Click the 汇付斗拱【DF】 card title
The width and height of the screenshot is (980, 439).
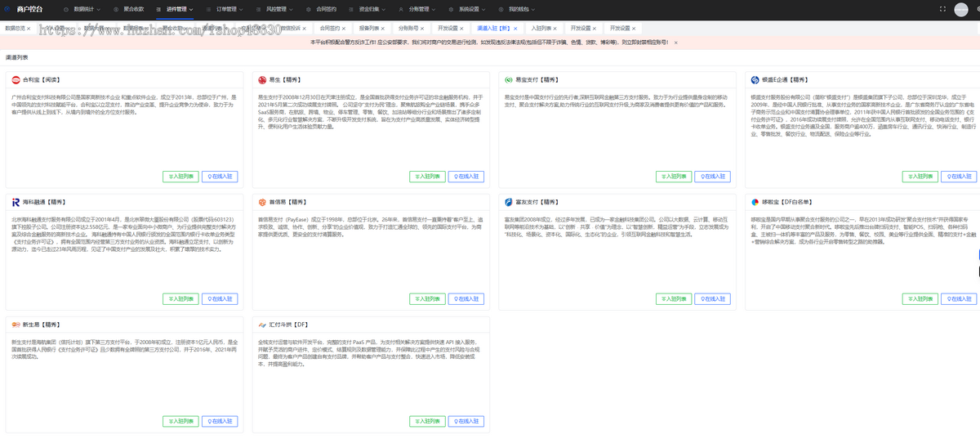[x=289, y=324]
